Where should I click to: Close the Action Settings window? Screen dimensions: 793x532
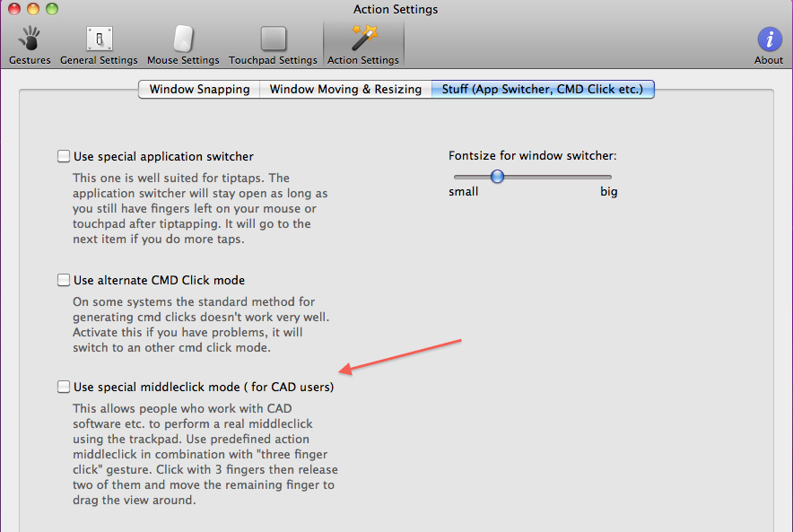(14, 9)
